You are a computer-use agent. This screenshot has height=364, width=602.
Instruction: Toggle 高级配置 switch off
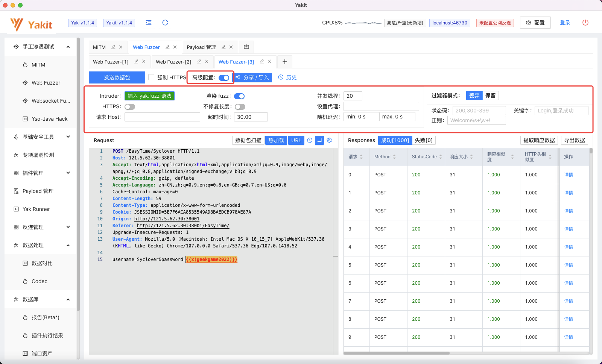pos(224,77)
